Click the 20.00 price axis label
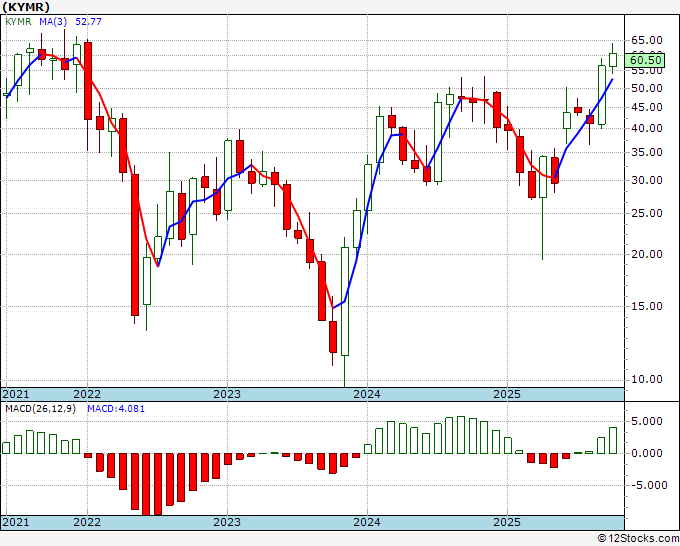This screenshot has height=546, width=680. [x=646, y=254]
